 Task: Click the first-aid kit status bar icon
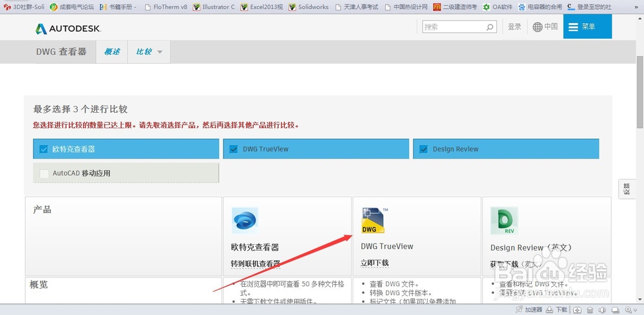tap(577, 310)
